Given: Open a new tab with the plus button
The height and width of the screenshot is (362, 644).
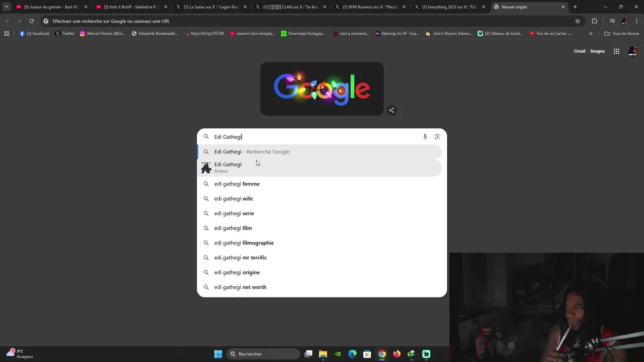Looking at the screenshot, I should point(575,7).
